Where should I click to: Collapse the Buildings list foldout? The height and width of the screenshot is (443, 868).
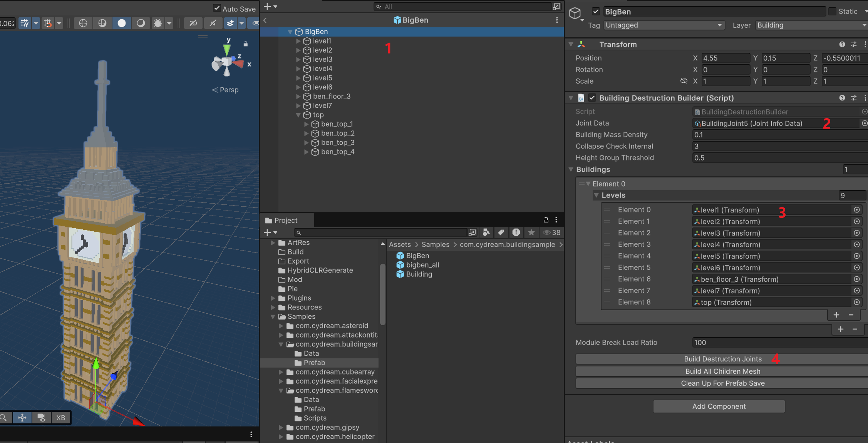[571, 169]
